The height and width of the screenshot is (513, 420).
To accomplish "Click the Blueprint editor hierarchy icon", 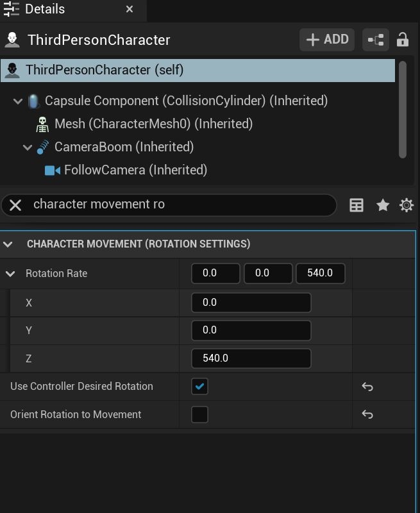I will point(375,40).
